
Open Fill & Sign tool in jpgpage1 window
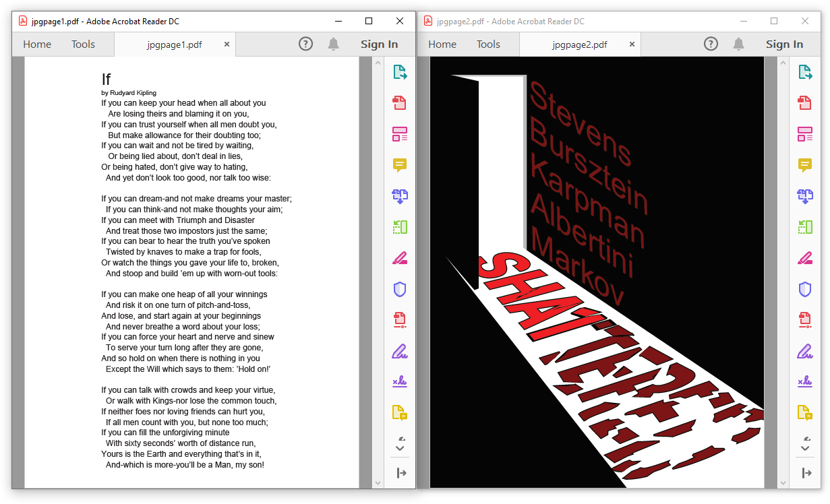(x=400, y=351)
